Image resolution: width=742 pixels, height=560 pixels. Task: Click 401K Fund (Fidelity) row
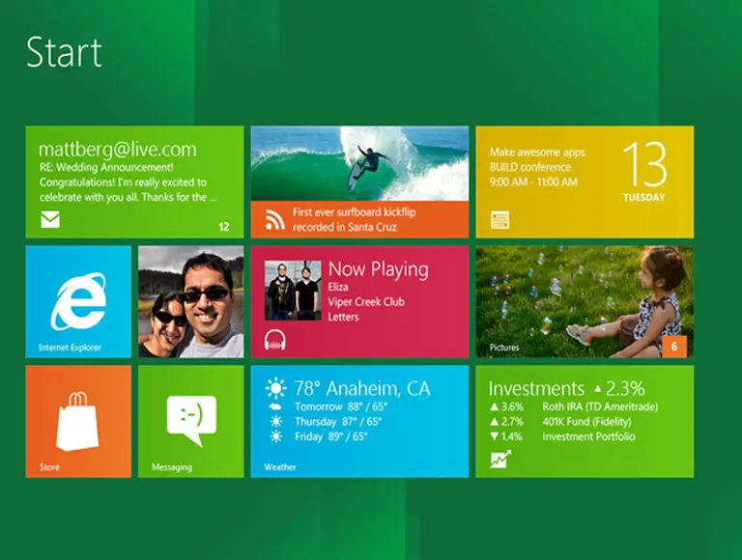click(x=586, y=421)
